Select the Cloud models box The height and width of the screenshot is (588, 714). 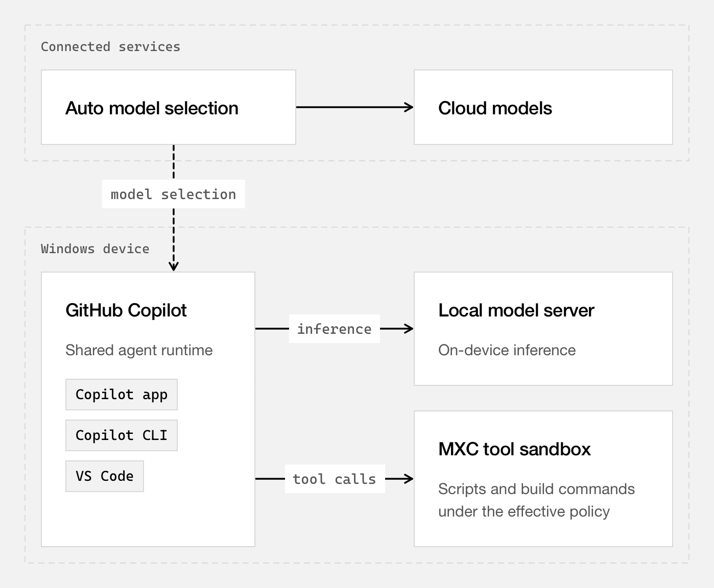543,107
